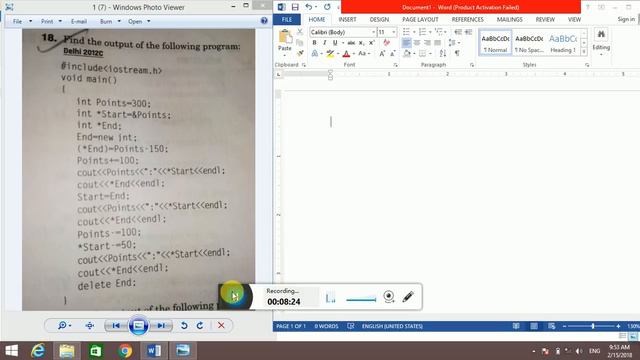
Task: Apply the Heading 1 style
Action: (562, 42)
